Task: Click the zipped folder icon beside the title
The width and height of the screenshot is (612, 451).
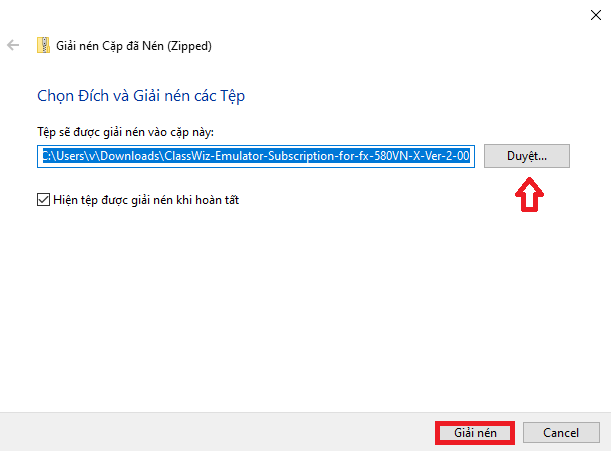Action: click(x=43, y=45)
